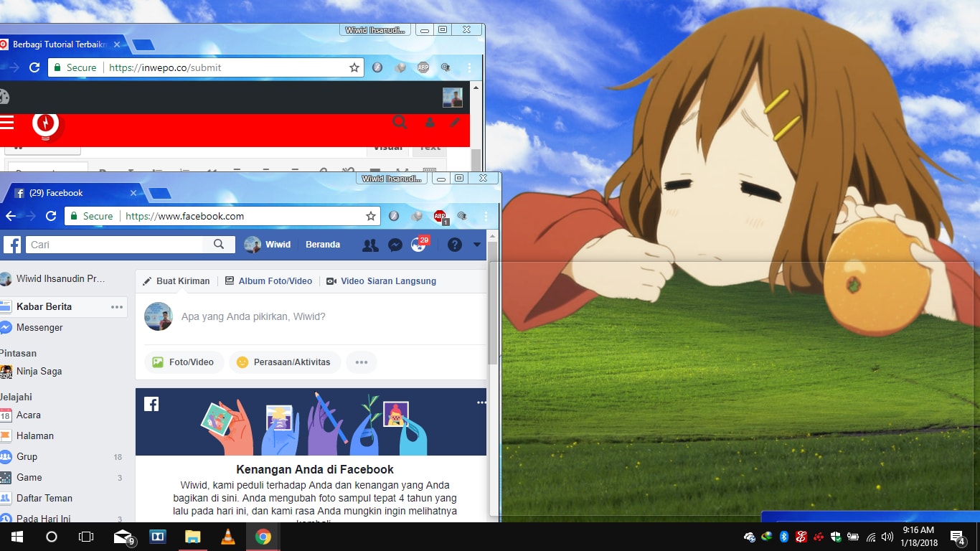Open VLC media player from taskbar
Viewport: 980px width, 551px height.
[x=227, y=537]
